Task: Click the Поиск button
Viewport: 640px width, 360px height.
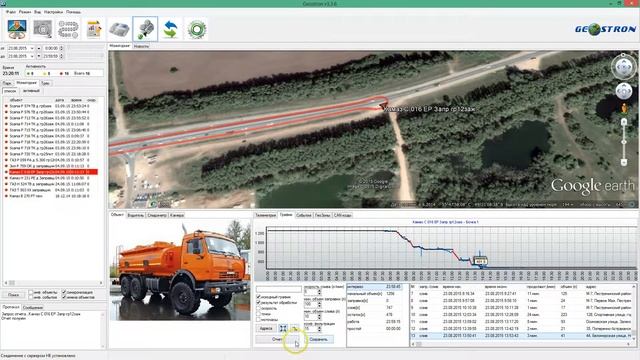Action: click(x=13, y=295)
